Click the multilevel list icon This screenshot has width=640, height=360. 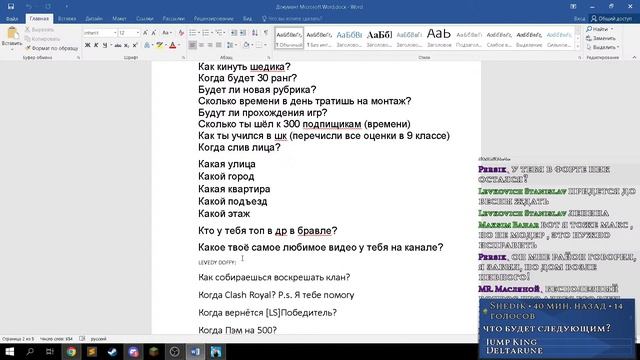click(219, 33)
